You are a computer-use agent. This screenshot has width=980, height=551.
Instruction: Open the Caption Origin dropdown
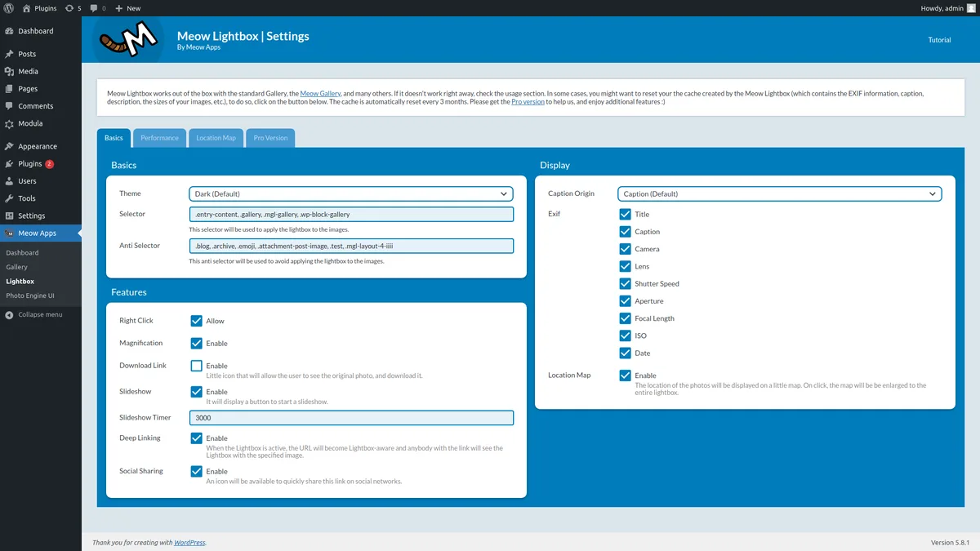780,194
